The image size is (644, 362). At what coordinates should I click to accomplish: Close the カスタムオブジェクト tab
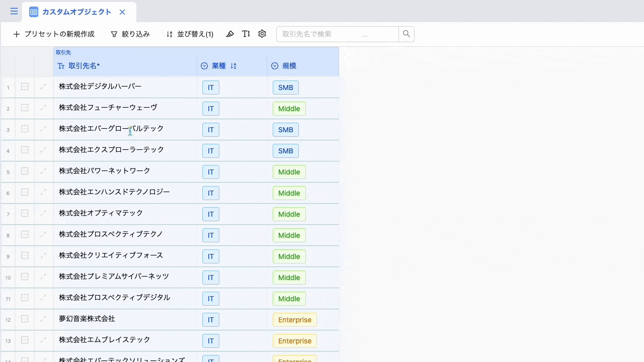122,12
